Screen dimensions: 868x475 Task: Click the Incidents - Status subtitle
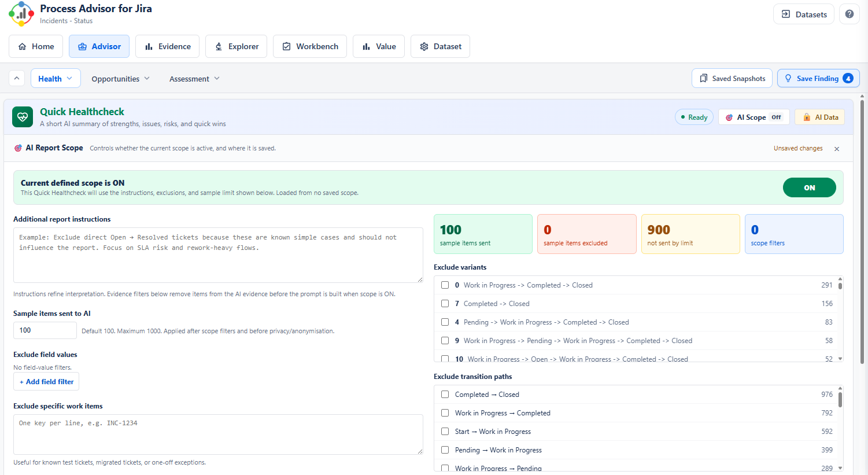66,21
